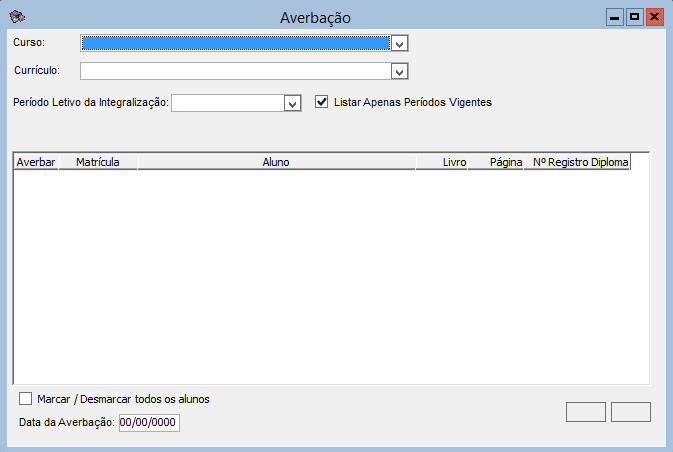Click the Data da Averbação date field
The image size is (673, 452).
149,423
